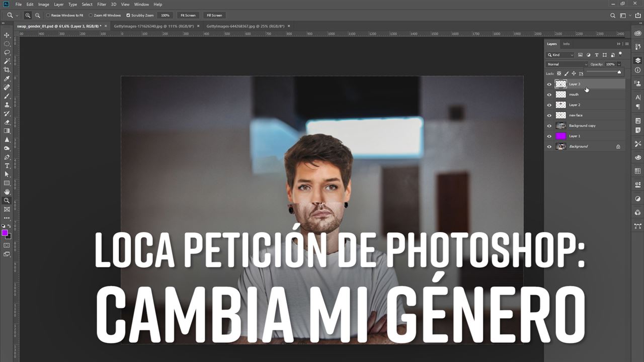The height and width of the screenshot is (362, 644).
Task: Select the Zoom tool in the toolbox
Action: (x=7, y=200)
